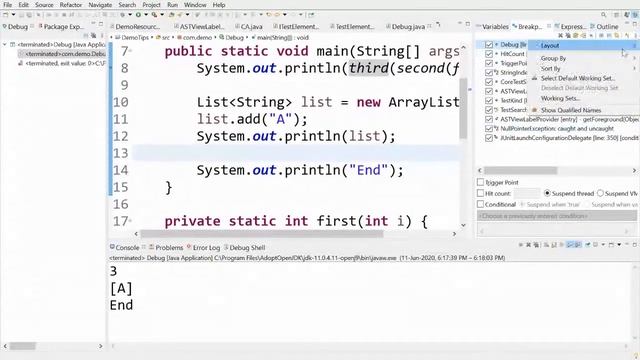Click Collapse All icon in Debug view
Viewport: 640px width, 360px height.
pos(85,36)
